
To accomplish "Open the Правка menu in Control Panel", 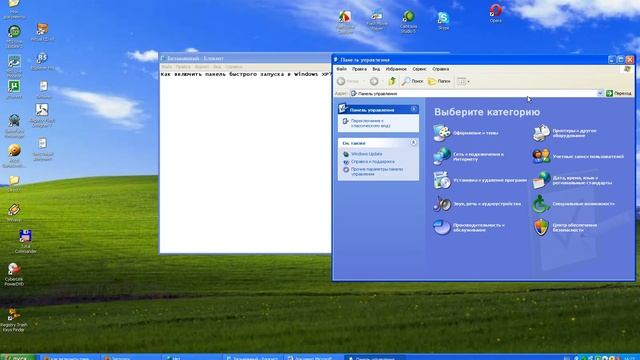I will 359,69.
